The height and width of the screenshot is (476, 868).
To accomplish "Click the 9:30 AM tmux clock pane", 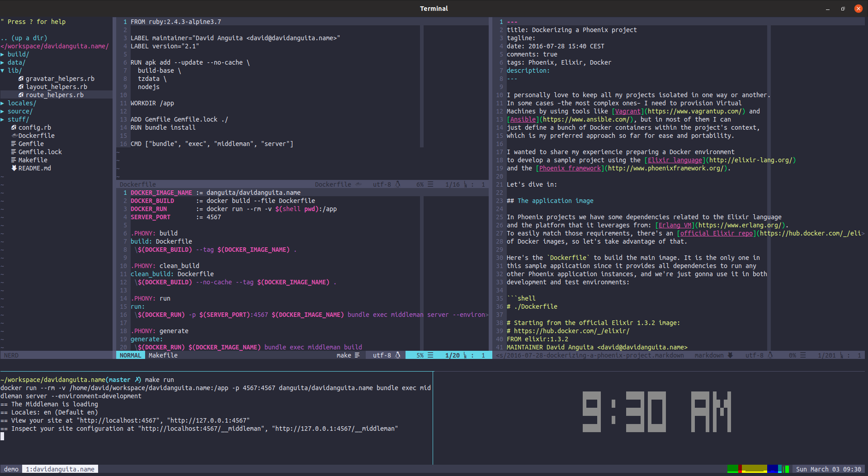I will (x=657, y=411).
